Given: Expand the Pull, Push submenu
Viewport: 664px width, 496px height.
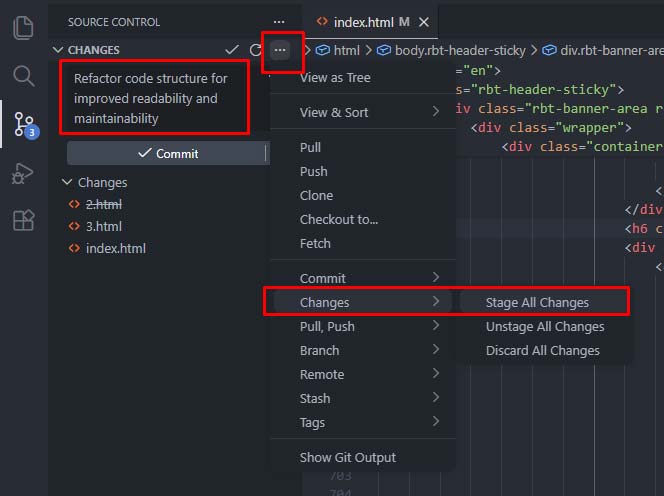Looking at the screenshot, I should pyautogui.click(x=363, y=327).
